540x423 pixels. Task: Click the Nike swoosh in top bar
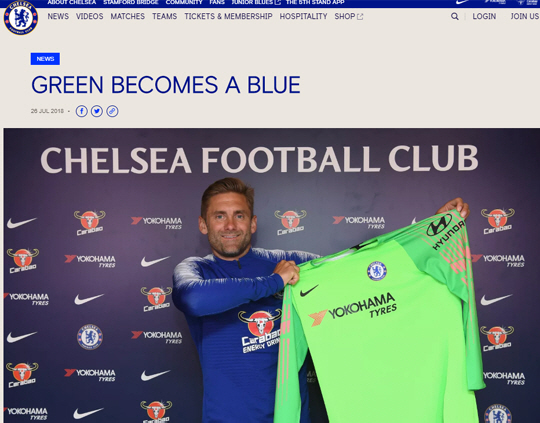point(462,2)
